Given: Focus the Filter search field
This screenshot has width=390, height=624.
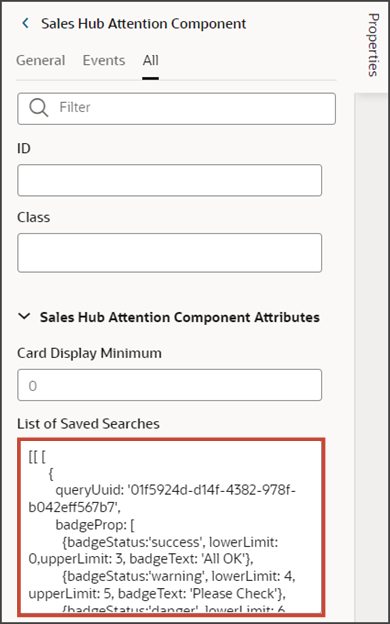Looking at the screenshot, I should tap(176, 108).
